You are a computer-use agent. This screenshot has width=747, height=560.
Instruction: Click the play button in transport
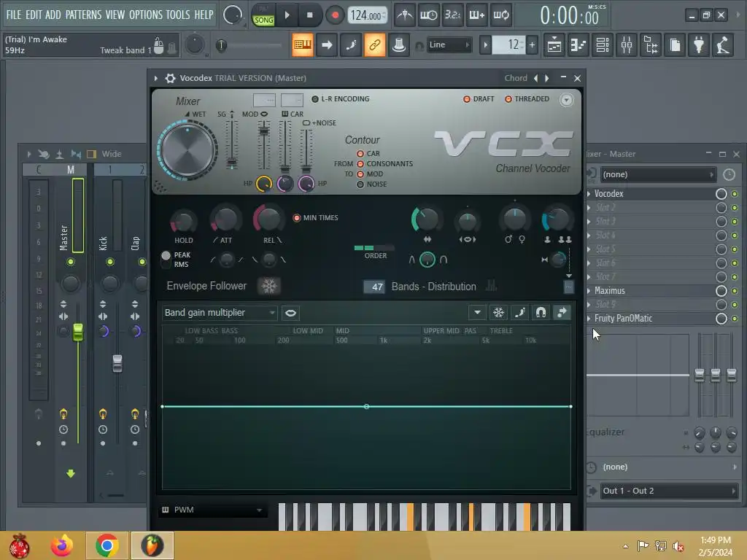point(287,15)
